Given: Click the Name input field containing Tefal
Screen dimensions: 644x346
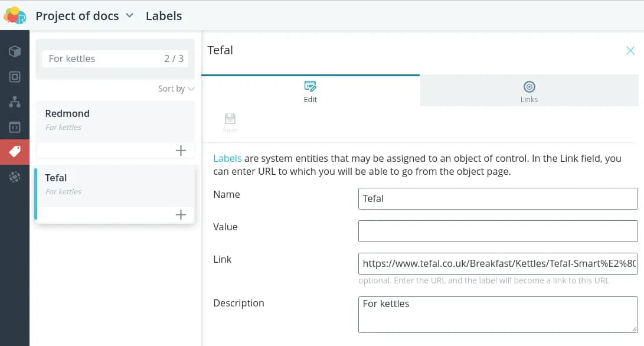Looking at the screenshot, I should coord(498,199).
